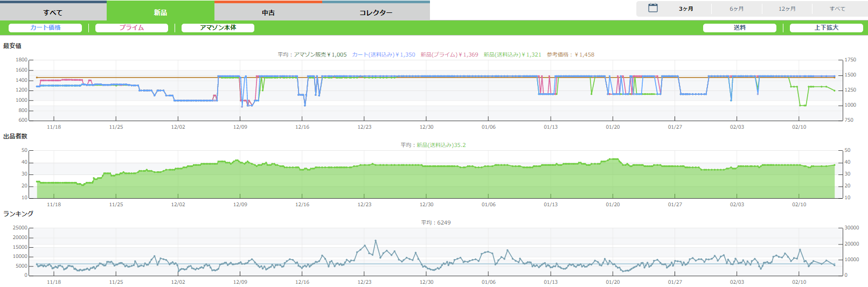Switch to the すべて condition tab
Image resolution: width=868 pixels, height=287 pixels.
[x=53, y=12]
